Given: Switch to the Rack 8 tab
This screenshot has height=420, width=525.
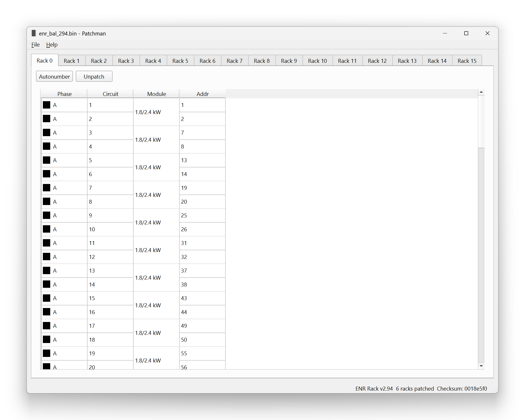Looking at the screenshot, I should [x=262, y=61].
